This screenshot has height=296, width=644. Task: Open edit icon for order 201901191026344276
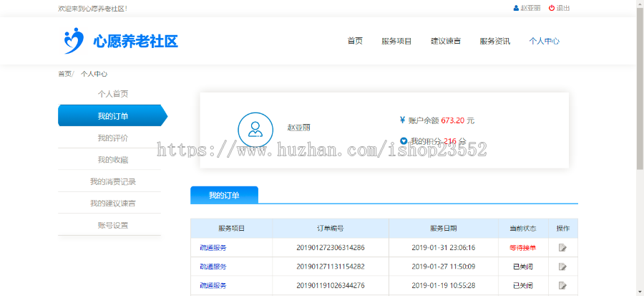tap(562, 285)
